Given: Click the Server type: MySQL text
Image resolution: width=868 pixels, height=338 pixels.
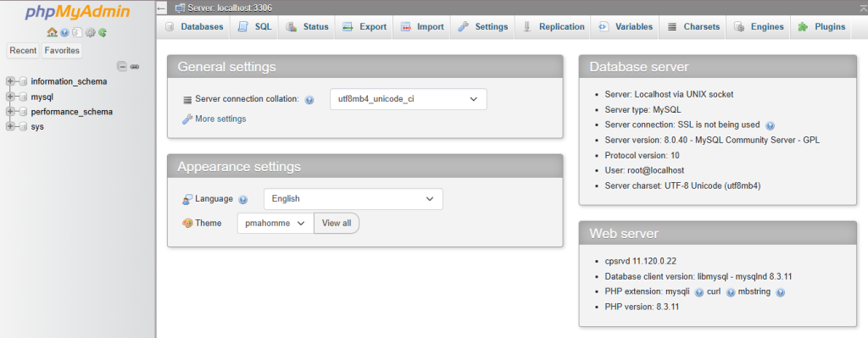Looking at the screenshot, I should (643, 110).
